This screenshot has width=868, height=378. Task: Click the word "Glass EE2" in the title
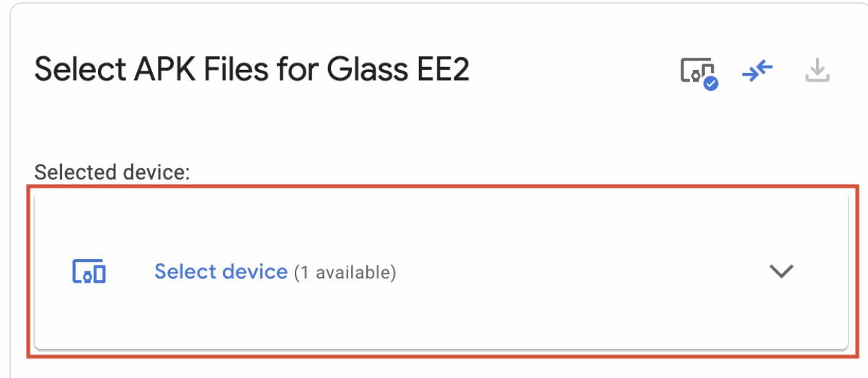398,71
